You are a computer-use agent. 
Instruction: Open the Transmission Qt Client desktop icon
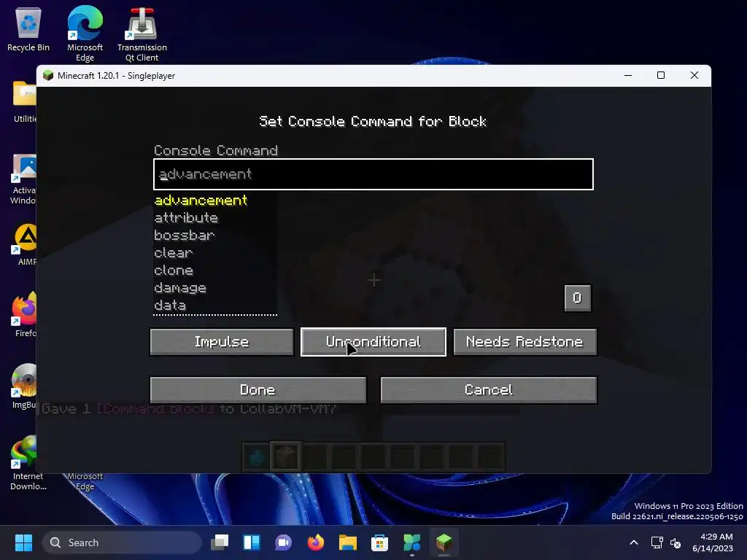pyautogui.click(x=142, y=34)
